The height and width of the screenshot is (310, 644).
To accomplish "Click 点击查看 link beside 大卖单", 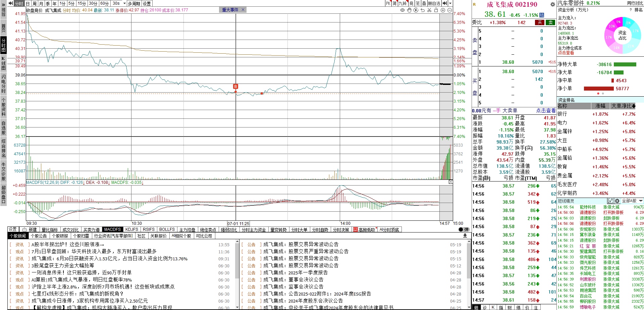I will [x=546, y=110].
